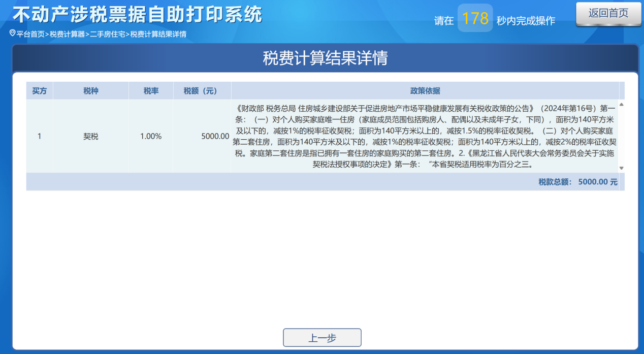Select the 政策依据 column header
Screen dimensions: 644x354
(x=425, y=91)
